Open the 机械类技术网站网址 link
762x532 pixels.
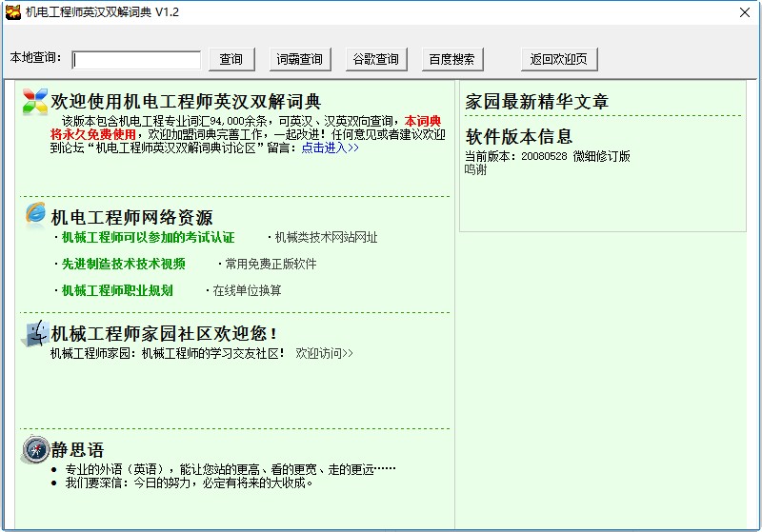[326, 237]
